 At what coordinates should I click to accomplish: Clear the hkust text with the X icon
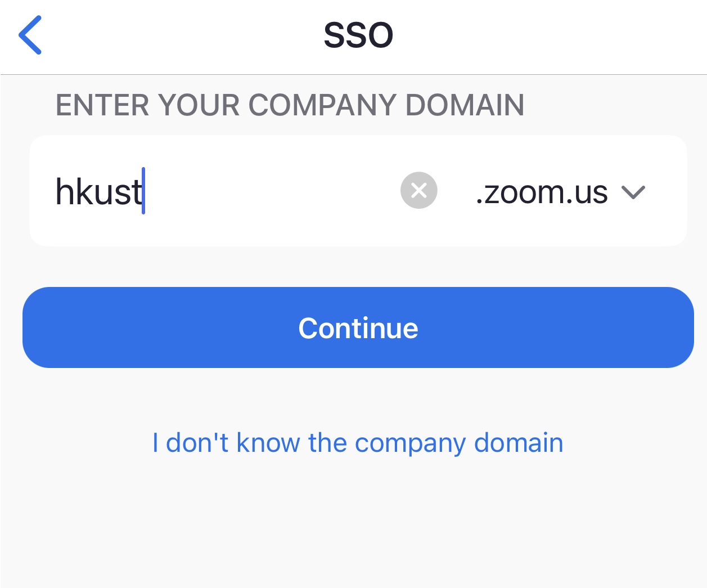(x=418, y=190)
